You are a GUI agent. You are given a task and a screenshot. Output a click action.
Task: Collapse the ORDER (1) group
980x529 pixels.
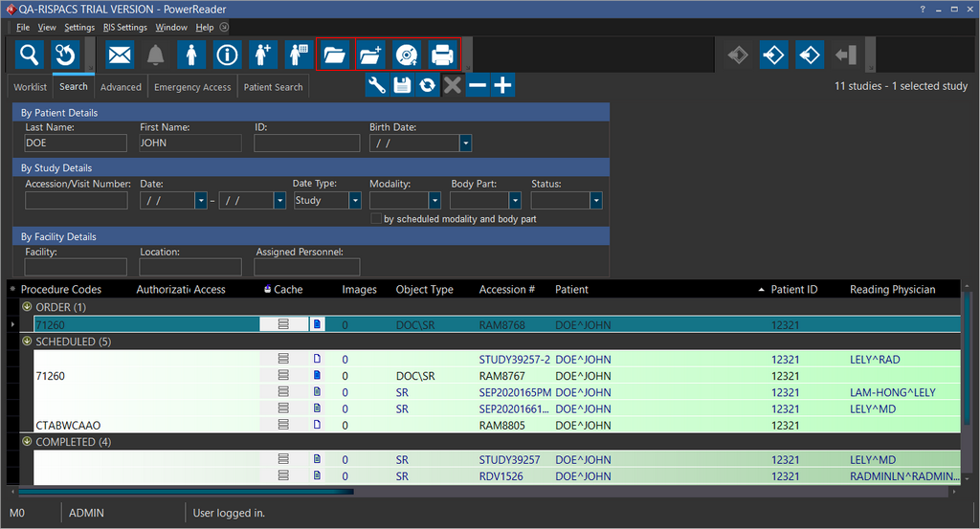pos(27,307)
